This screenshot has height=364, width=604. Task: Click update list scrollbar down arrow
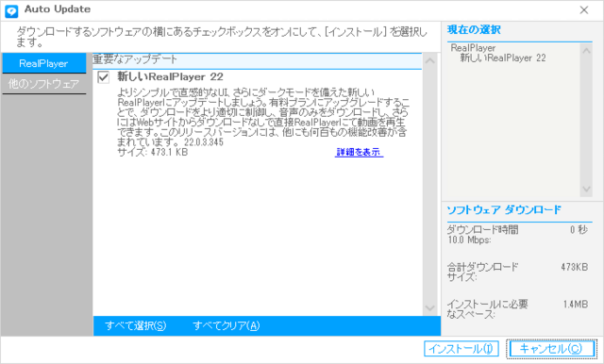430,307
